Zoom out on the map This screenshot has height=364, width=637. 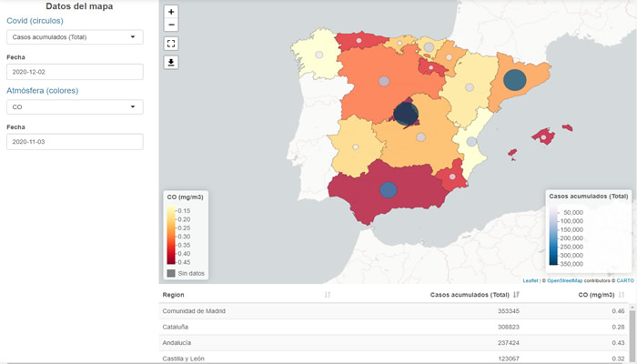point(172,25)
